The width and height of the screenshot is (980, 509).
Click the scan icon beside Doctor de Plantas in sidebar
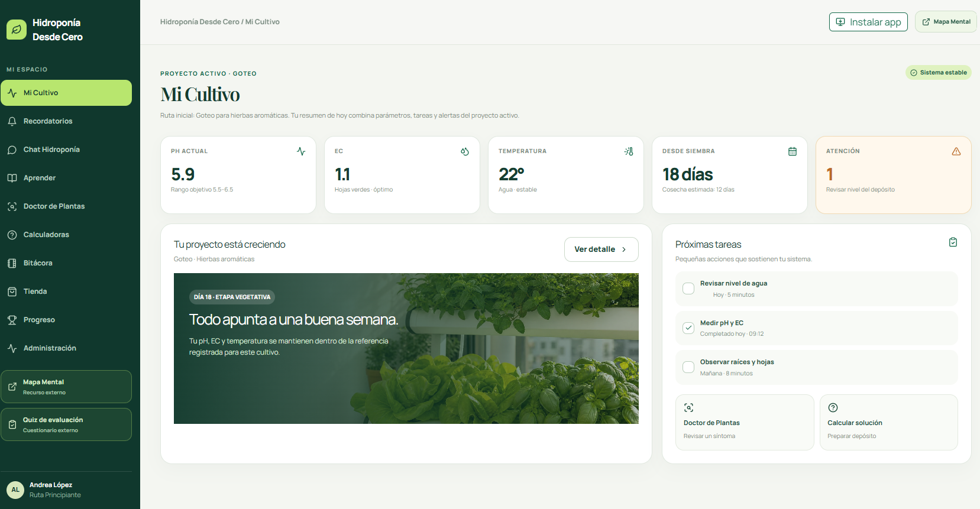click(x=12, y=206)
